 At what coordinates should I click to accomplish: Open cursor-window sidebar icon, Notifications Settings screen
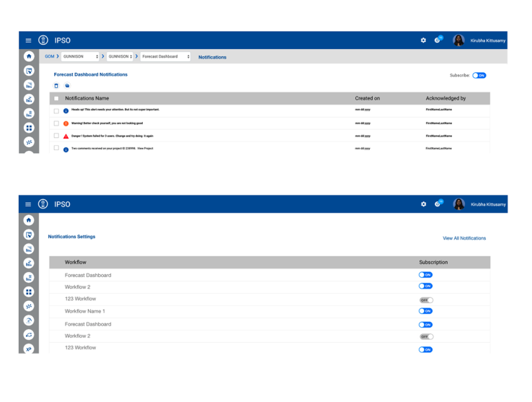click(29, 235)
